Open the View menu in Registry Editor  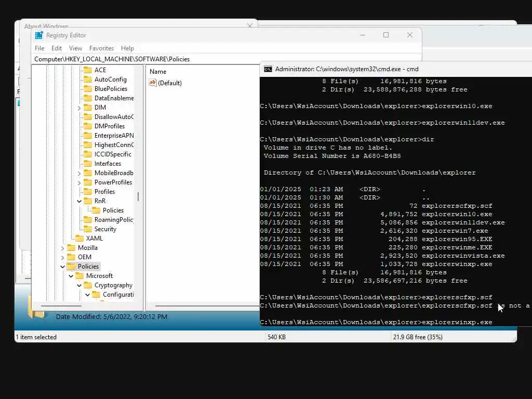click(75, 48)
